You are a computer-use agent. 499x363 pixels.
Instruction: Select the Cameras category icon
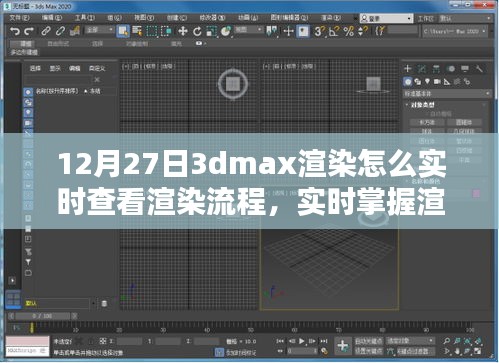click(437, 81)
